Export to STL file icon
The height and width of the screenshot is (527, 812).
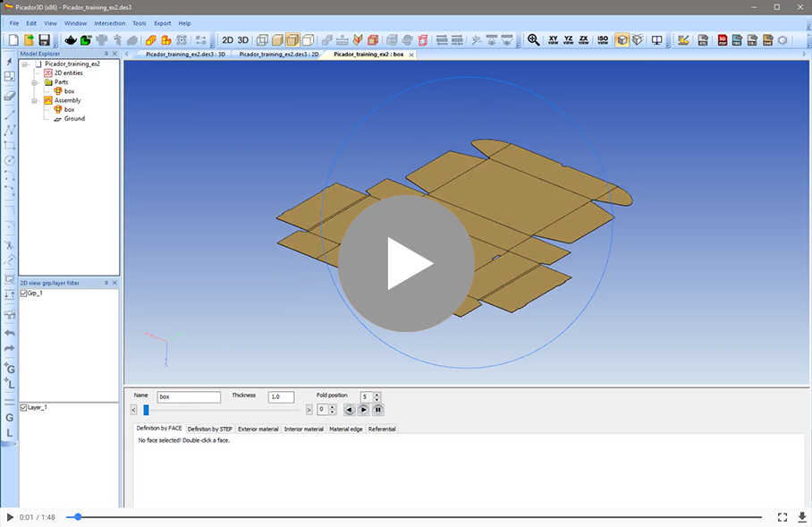click(703, 40)
